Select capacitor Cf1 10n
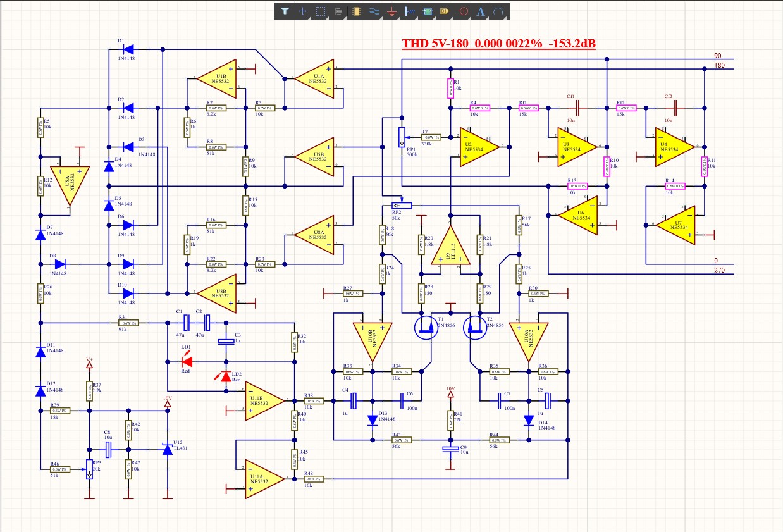 pyautogui.click(x=577, y=108)
